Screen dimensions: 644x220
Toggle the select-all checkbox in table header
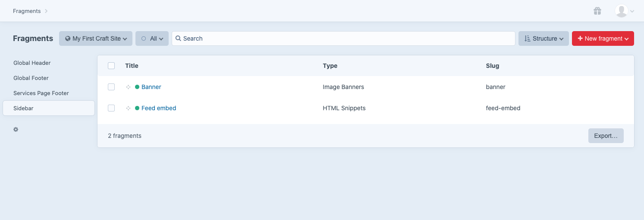[111, 66]
